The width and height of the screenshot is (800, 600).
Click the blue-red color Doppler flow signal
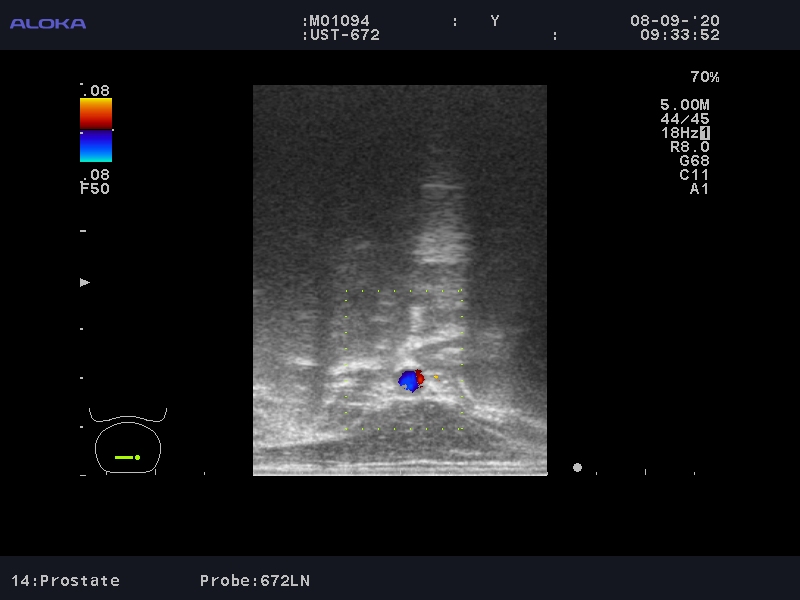[x=411, y=380]
